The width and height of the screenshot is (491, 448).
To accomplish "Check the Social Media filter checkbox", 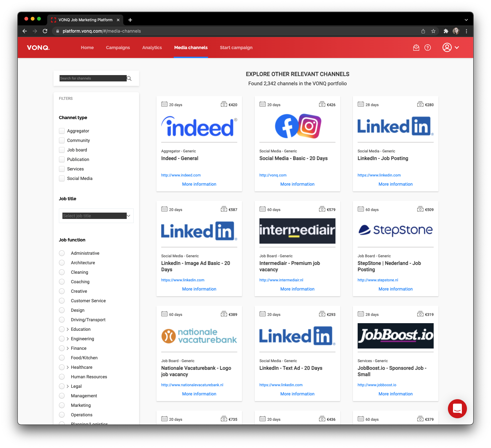I will click(x=62, y=178).
